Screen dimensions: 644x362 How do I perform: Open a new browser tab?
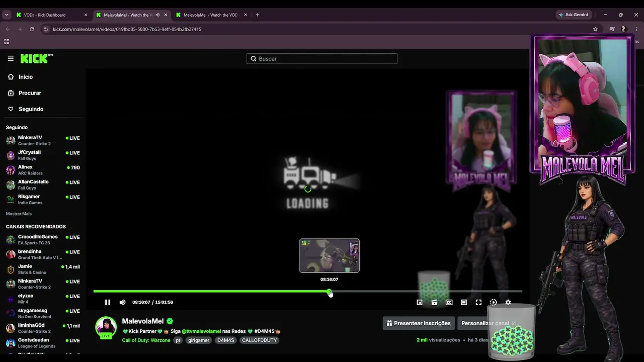click(x=258, y=15)
